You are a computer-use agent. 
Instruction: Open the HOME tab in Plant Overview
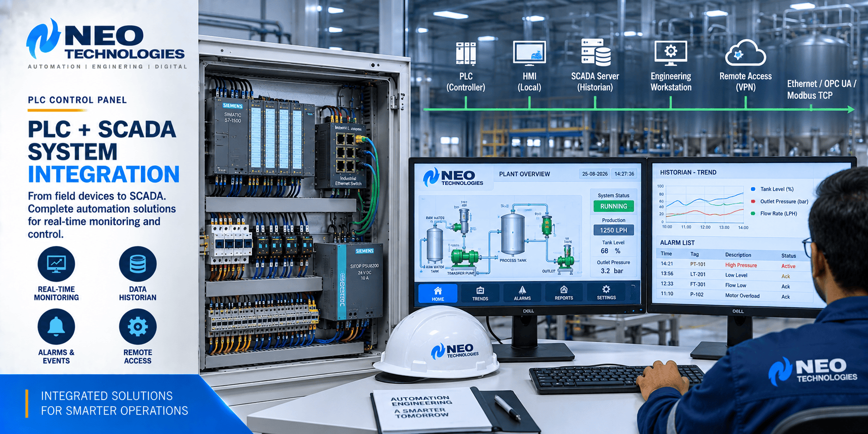click(x=438, y=293)
